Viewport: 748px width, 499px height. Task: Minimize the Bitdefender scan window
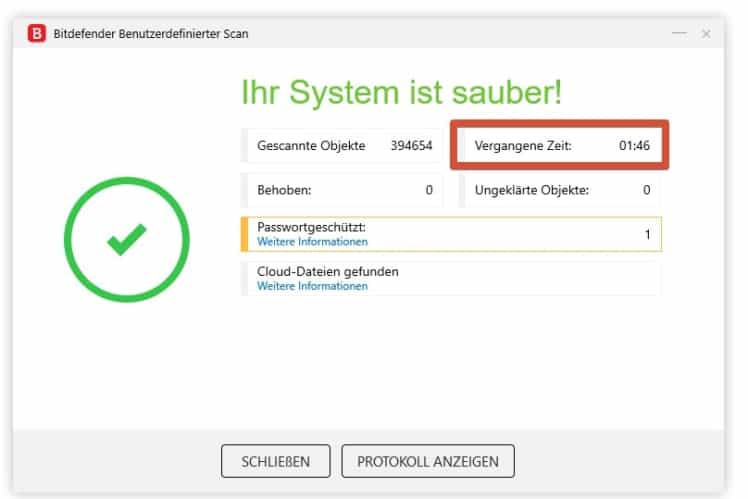click(679, 33)
